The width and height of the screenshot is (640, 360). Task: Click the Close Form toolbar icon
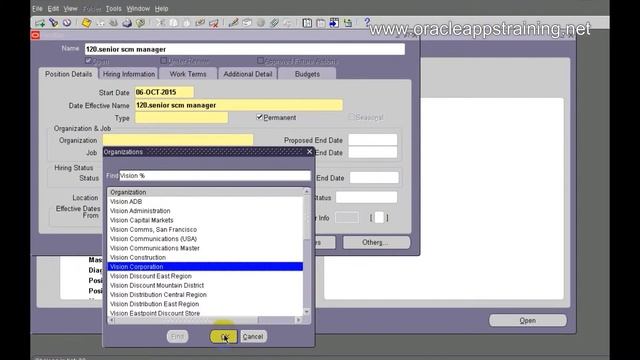pos(140,23)
